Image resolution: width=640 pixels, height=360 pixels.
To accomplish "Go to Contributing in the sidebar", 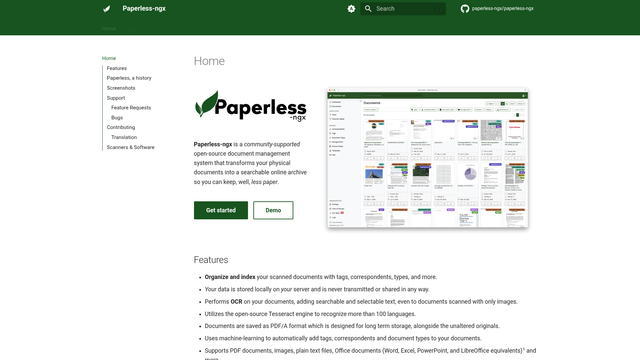I will point(121,127).
